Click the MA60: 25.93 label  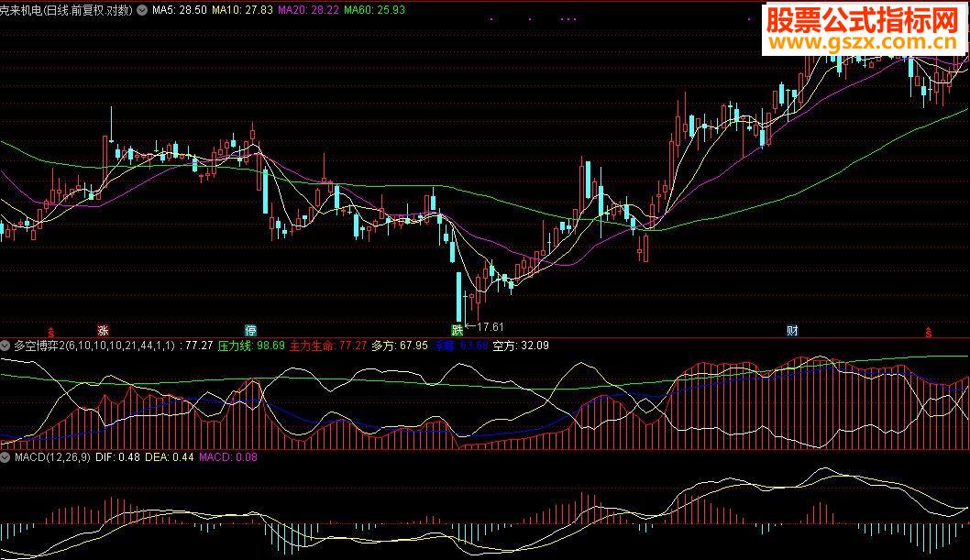point(374,10)
